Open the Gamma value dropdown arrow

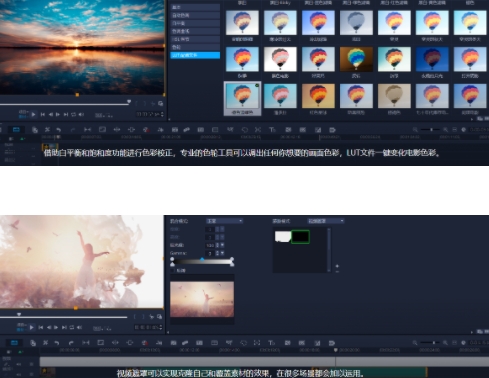(x=222, y=253)
